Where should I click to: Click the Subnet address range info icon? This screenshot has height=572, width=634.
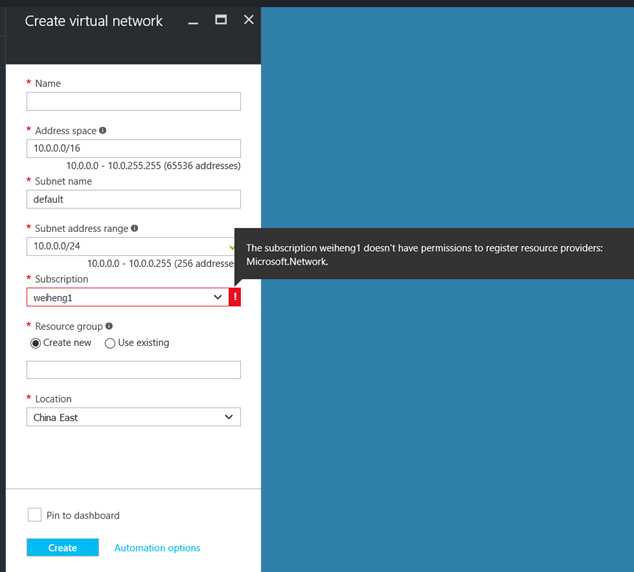pyautogui.click(x=135, y=228)
